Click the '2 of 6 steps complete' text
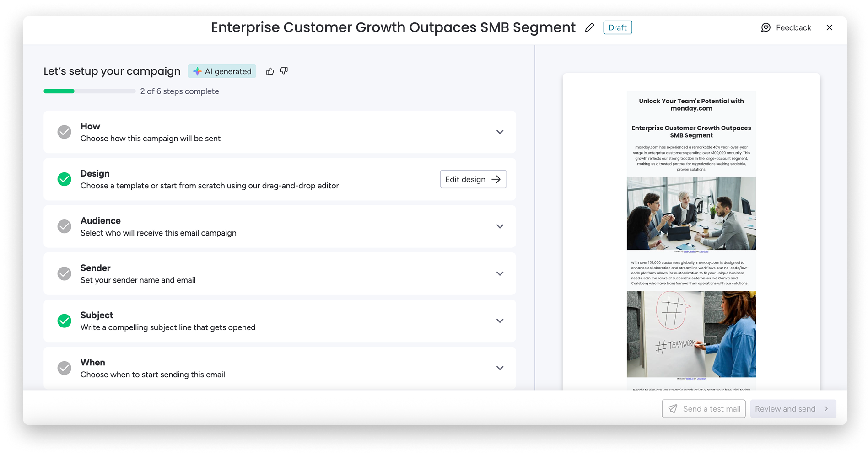 point(179,91)
